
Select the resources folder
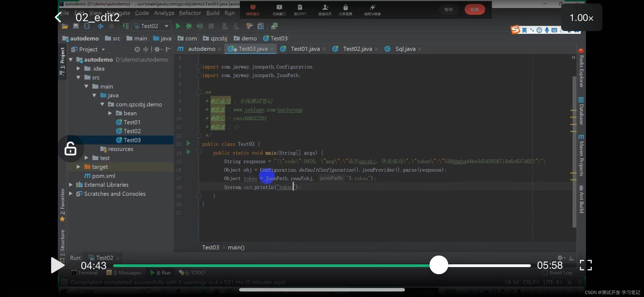117,149
